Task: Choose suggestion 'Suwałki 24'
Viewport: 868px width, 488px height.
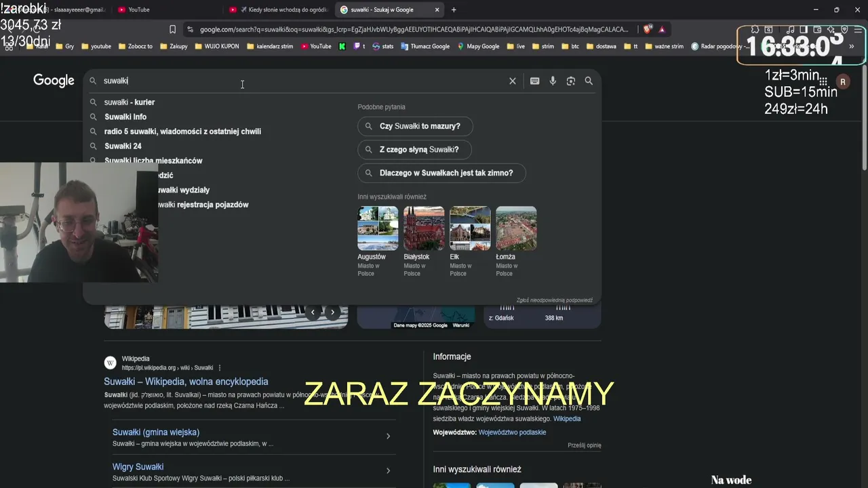Action: (123, 146)
